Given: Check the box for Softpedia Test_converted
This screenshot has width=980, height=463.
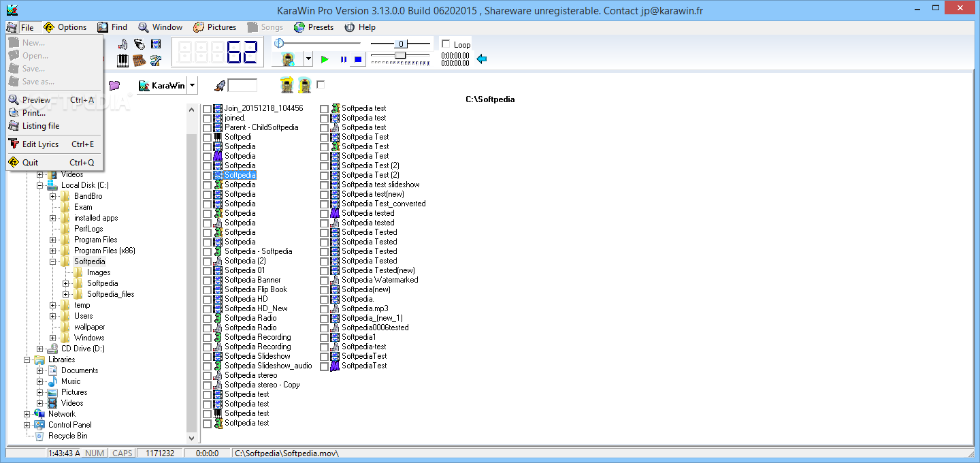Looking at the screenshot, I should coord(324,204).
